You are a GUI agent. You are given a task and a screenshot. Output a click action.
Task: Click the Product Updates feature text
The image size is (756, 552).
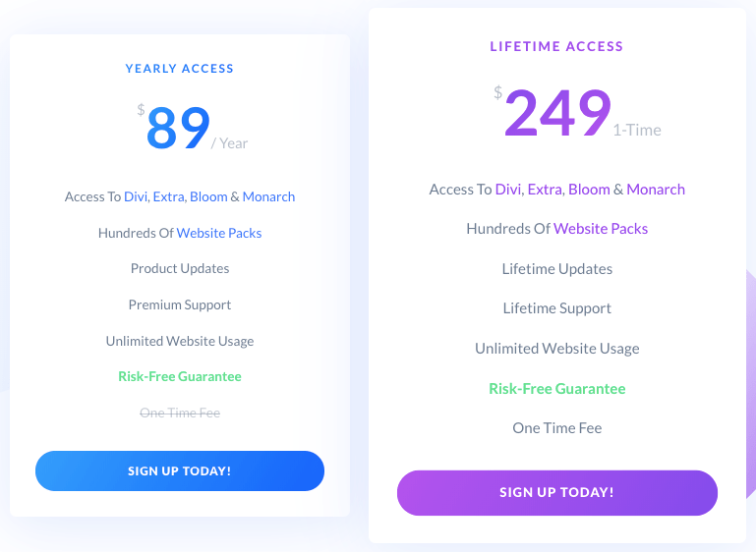click(180, 268)
